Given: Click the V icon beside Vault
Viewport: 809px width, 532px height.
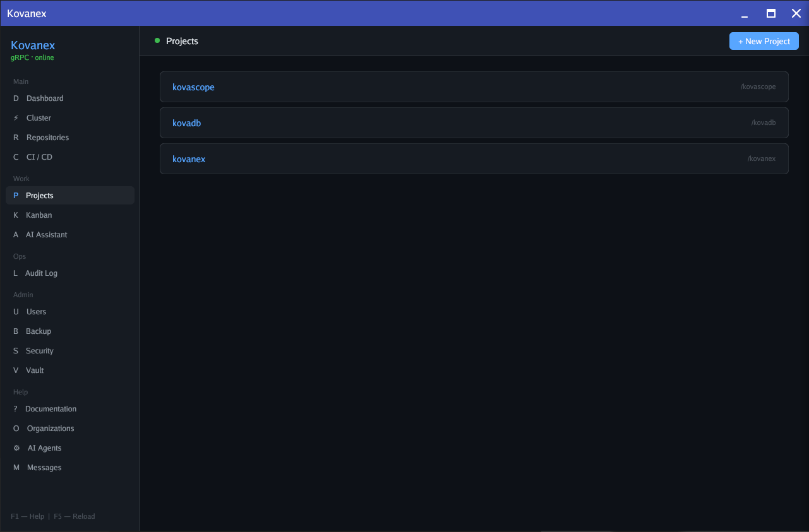Looking at the screenshot, I should [15, 370].
